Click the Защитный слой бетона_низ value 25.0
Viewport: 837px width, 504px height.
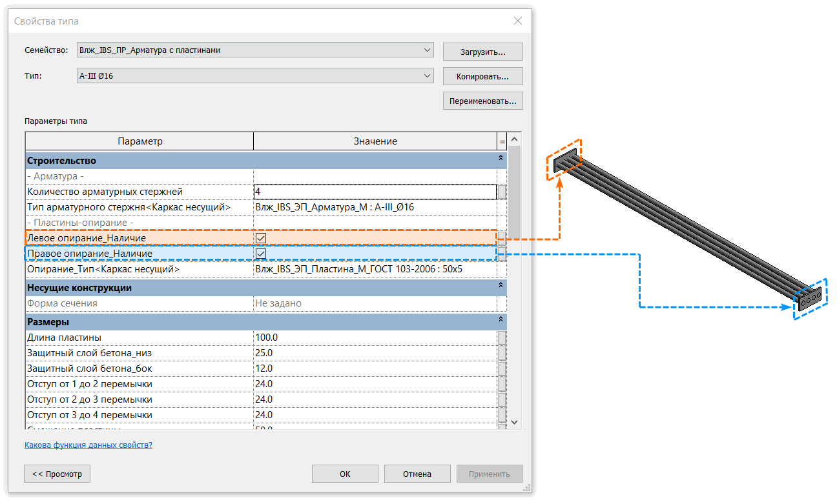pyautogui.click(x=375, y=353)
